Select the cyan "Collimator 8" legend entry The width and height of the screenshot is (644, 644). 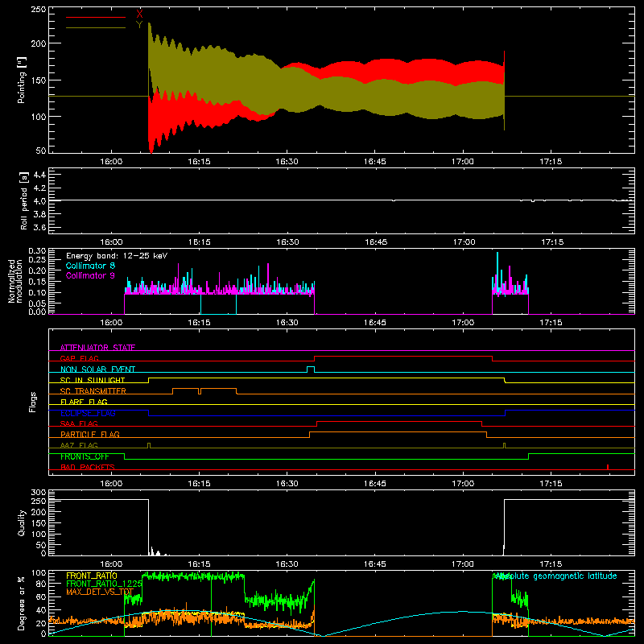pyautogui.click(x=90, y=266)
